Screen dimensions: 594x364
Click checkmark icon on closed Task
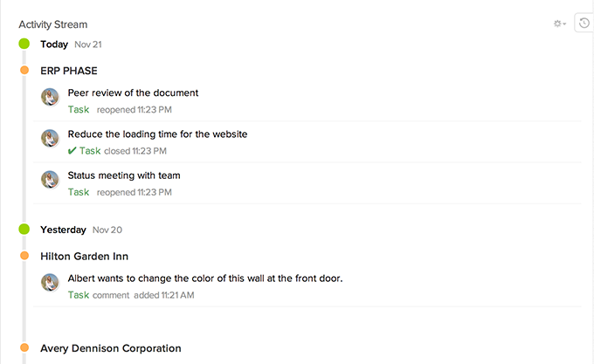point(73,151)
